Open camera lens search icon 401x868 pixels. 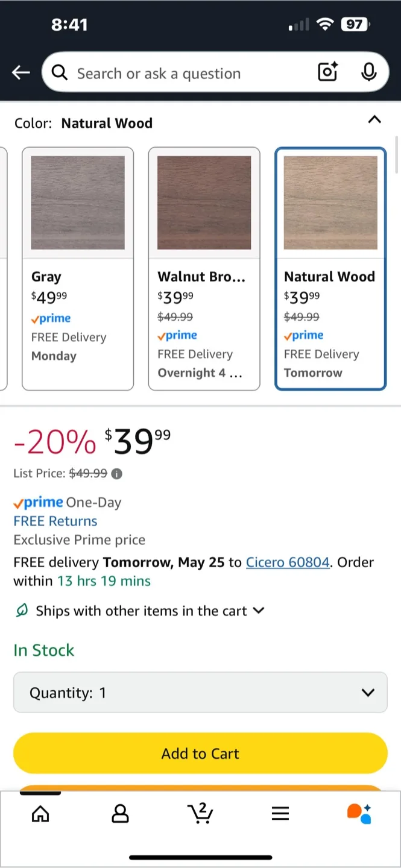pyautogui.click(x=327, y=73)
